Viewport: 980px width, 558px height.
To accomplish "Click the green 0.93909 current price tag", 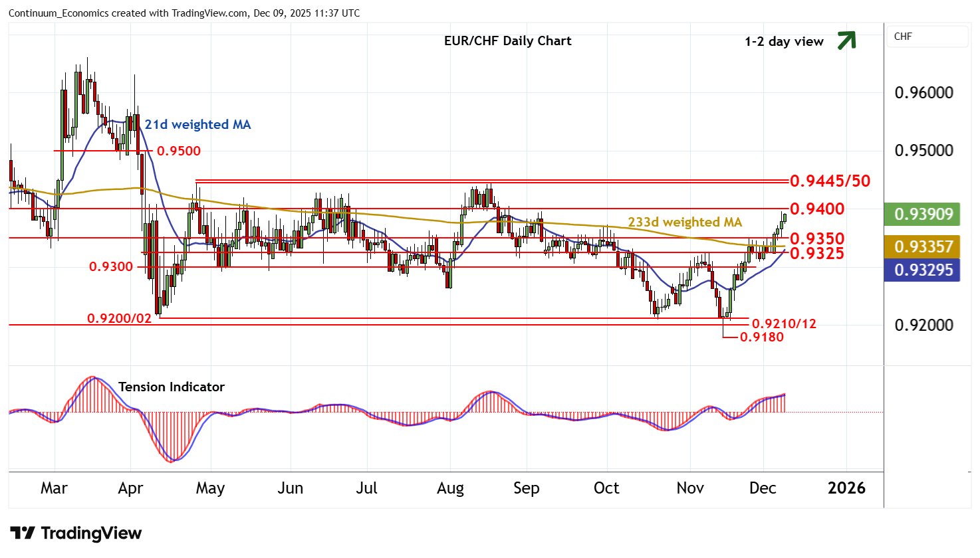I will click(x=923, y=214).
